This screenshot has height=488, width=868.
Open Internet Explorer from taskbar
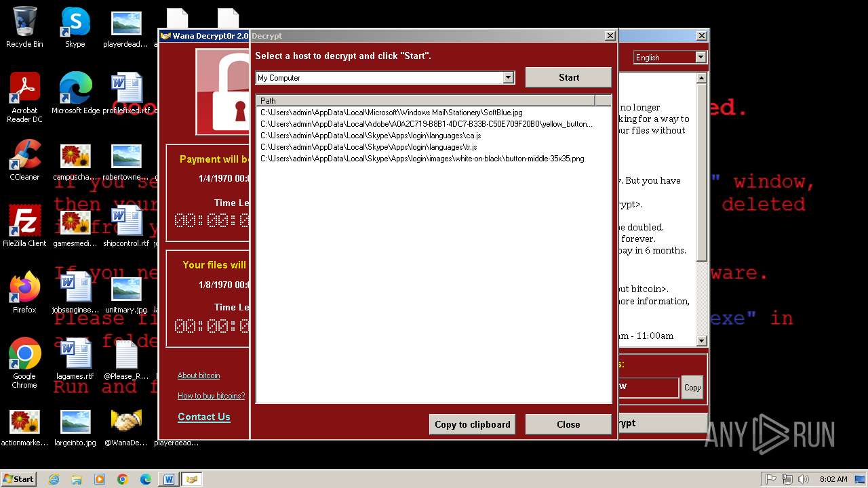tap(54, 479)
